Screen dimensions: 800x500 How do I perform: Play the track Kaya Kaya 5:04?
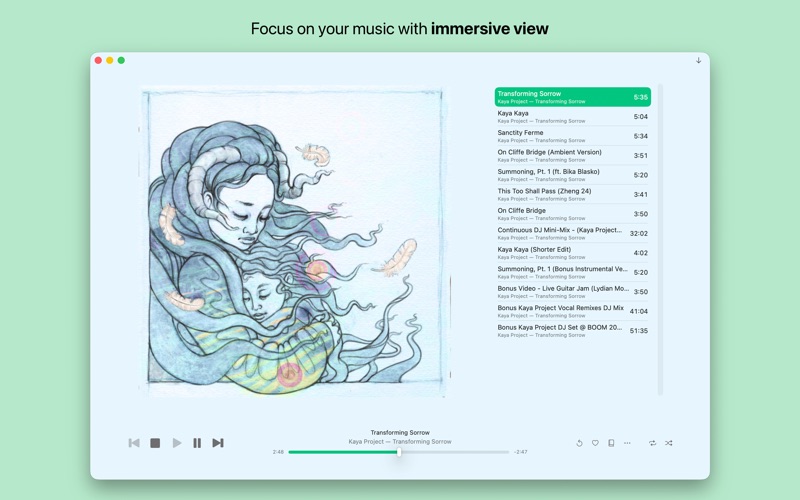point(572,117)
